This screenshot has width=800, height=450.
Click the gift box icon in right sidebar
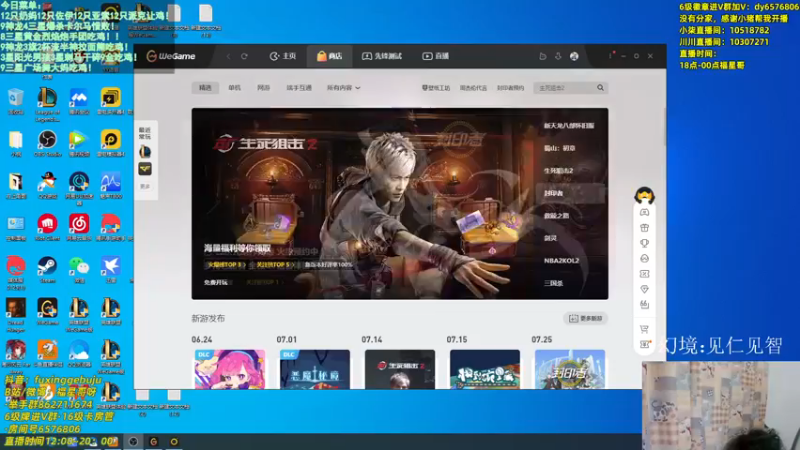click(644, 228)
